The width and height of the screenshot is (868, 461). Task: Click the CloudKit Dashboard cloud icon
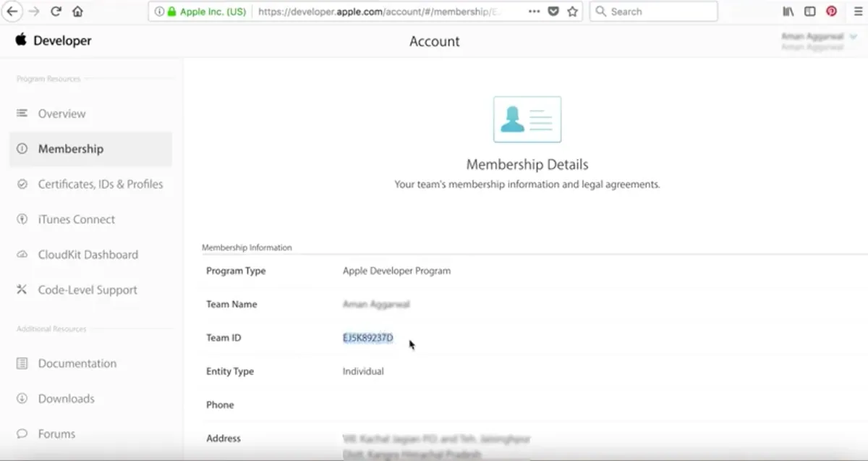(22, 255)
